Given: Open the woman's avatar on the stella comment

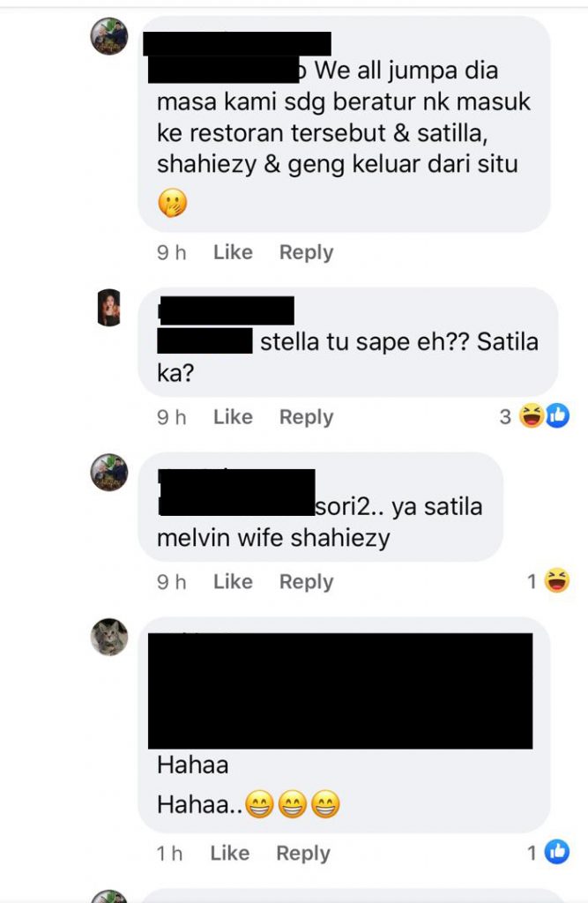Looking at the screenshot, I should tap(109, 308).
